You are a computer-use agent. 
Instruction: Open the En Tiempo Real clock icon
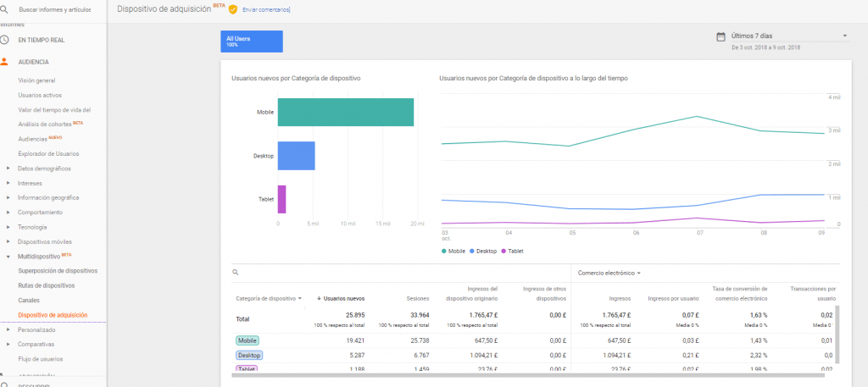click(4, 40)
